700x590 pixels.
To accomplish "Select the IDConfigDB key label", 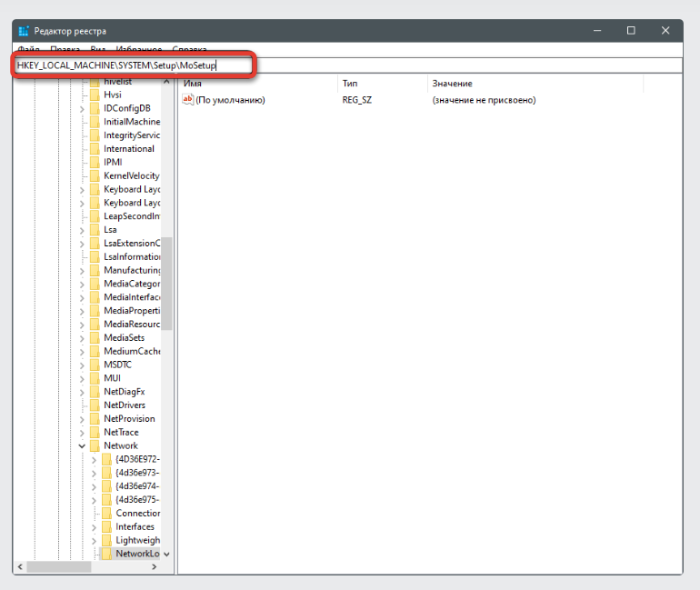I will (127, 108).
